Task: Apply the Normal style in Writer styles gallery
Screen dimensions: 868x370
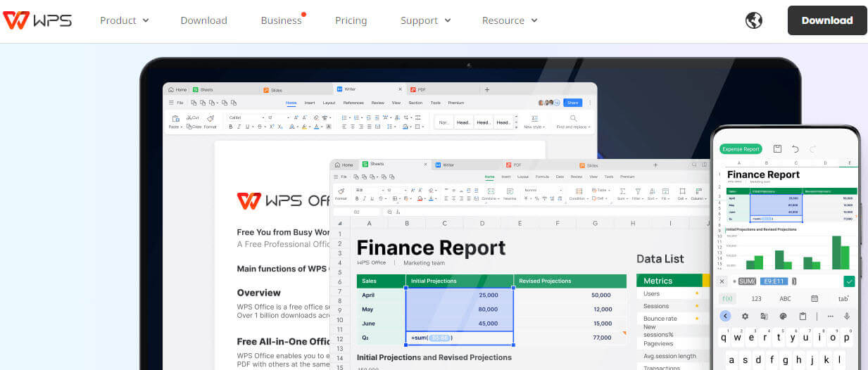Action: point(444,122)
